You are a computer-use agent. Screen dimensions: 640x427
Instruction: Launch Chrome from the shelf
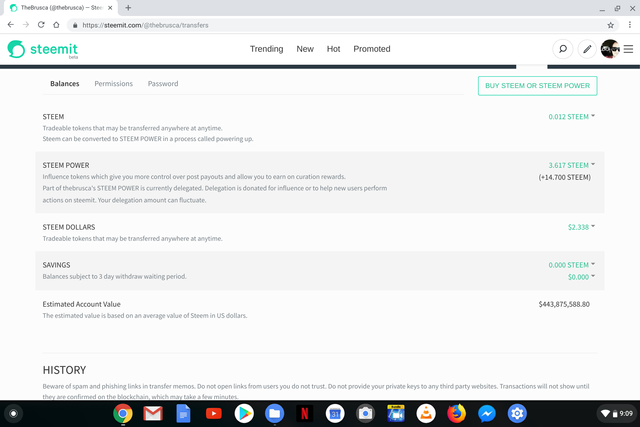coord(123,414)
